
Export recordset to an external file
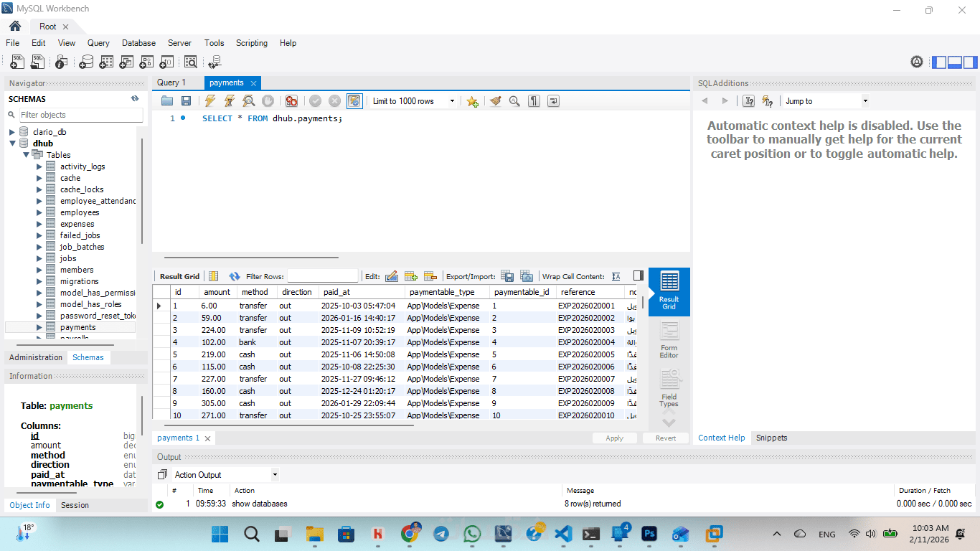pyautogui.click(x=507, y=276)
